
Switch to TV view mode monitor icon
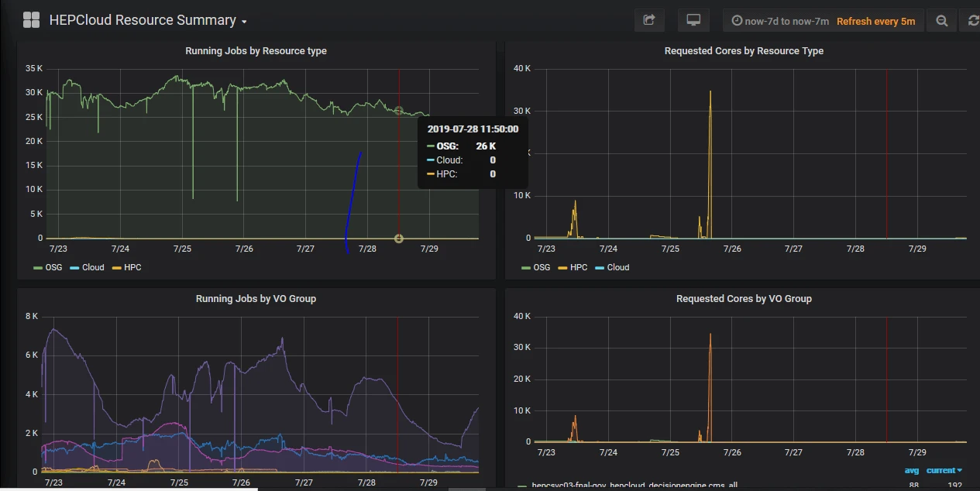pyautogui.click(x=693, y=20)
